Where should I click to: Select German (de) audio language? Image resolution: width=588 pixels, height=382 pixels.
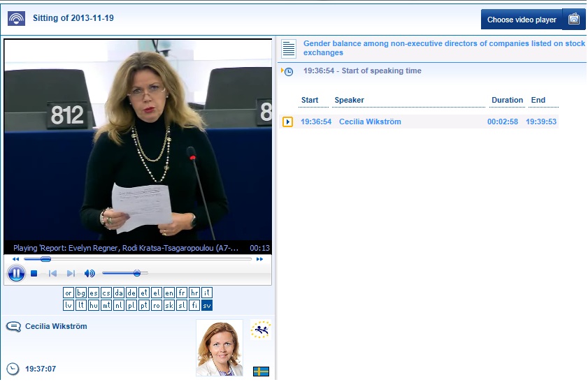click(x=131, y=293)
